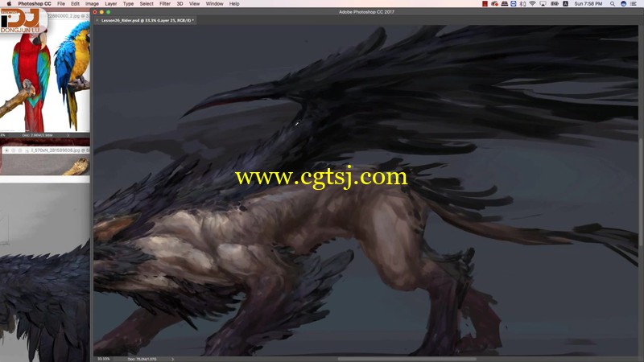Click the clock showing Sun 7:58 PM
Image resolution: width=644 pixels, height=362 pixels.
tap(588, 4)
